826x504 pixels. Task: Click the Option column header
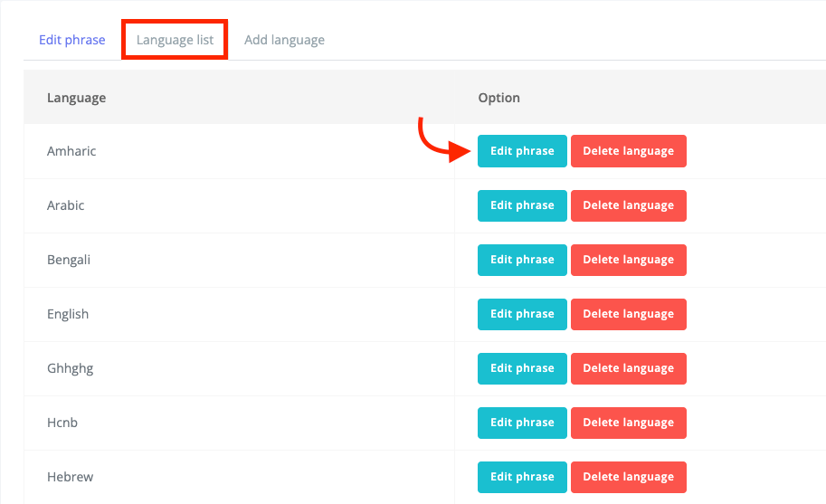coord(498,98)
